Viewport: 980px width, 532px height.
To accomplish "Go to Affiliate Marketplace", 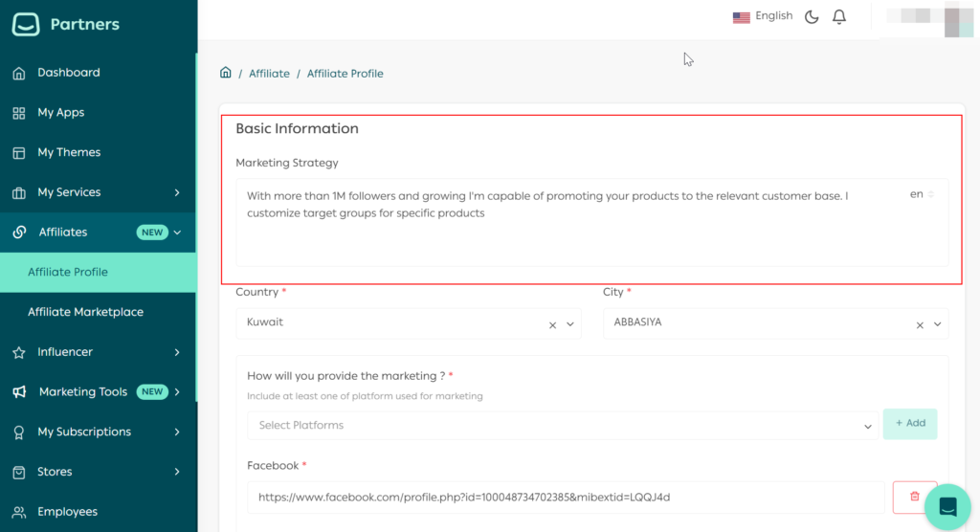I will (x=85, y=312).
